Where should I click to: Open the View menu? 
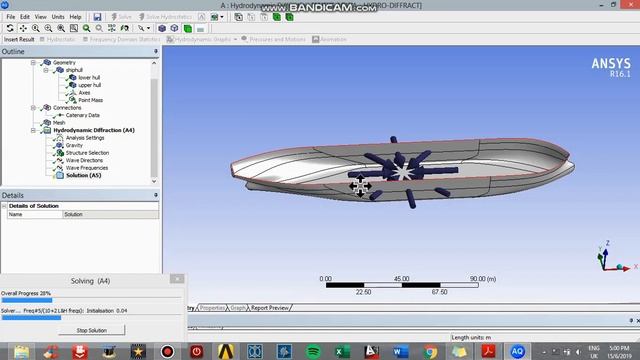[40, 17]
